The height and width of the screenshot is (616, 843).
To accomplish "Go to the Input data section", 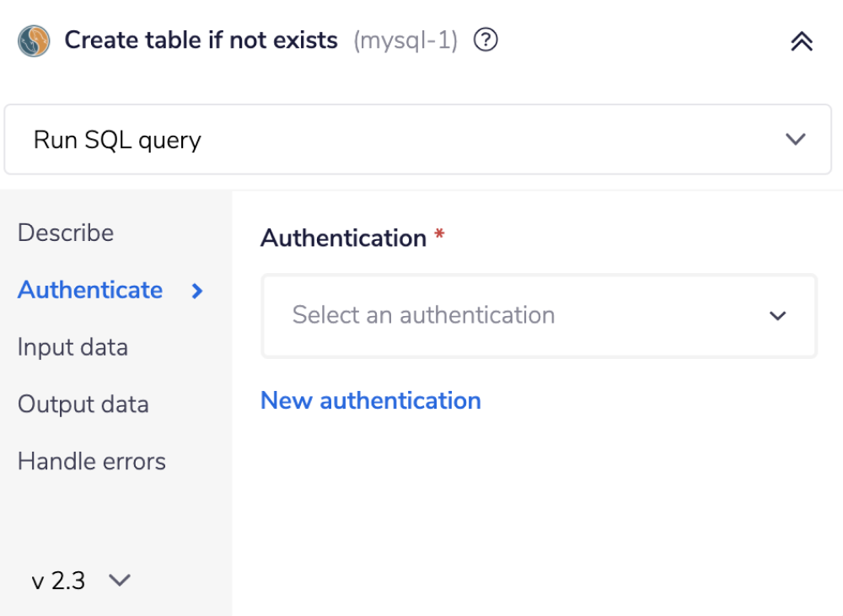I will [x=72, y=347].
